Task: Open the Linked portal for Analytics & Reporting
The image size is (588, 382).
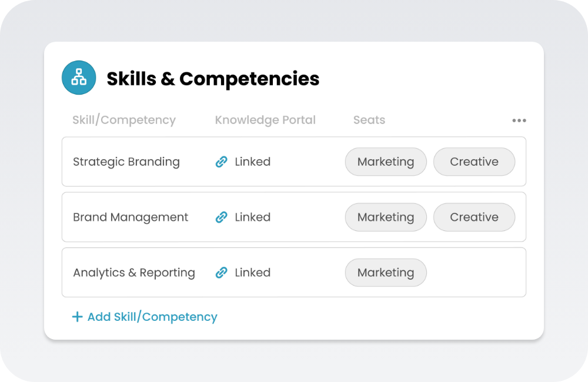Action: pos(252,273)
